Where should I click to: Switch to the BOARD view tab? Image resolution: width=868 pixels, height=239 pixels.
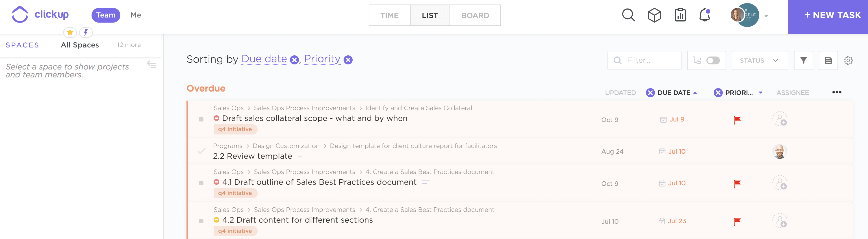point(475,15)
